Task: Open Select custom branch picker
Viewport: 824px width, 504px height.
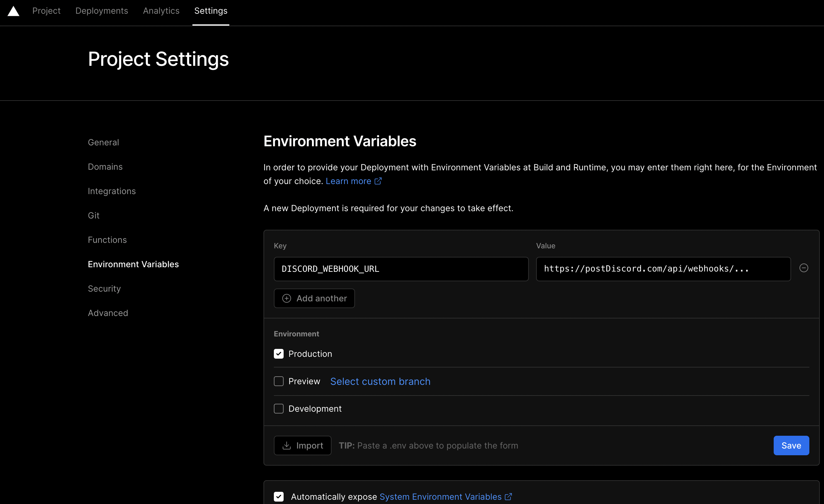Action: pos(380,381)
